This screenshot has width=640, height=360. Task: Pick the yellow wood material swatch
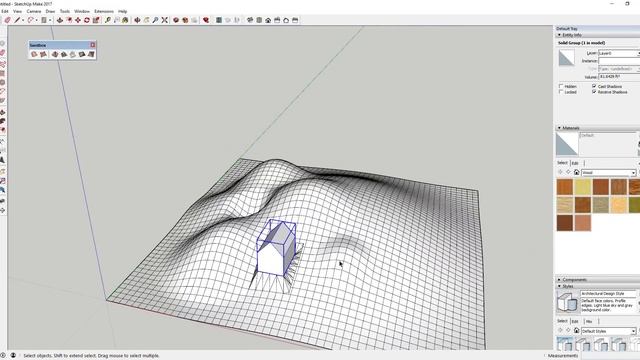[583, 187]
